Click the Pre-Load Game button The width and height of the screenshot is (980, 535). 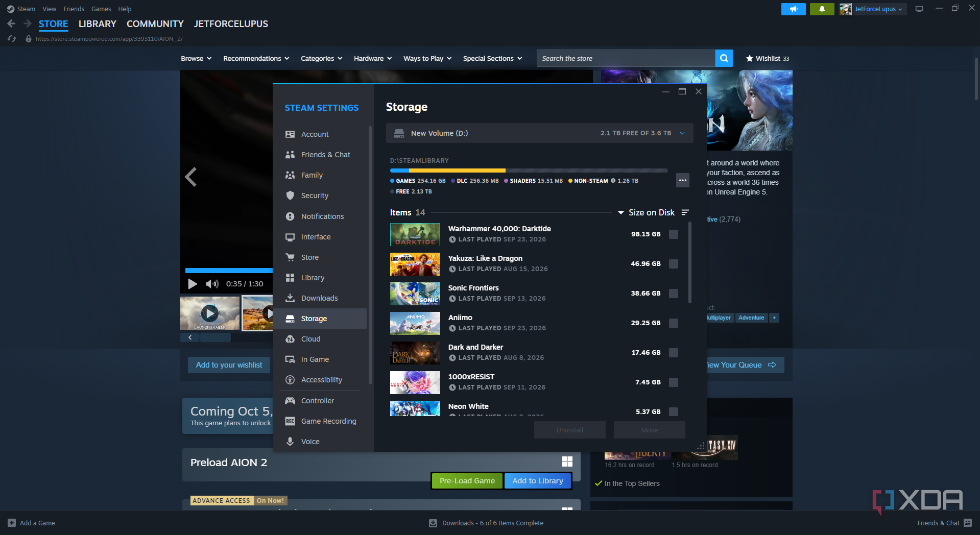tap(467, 481)
